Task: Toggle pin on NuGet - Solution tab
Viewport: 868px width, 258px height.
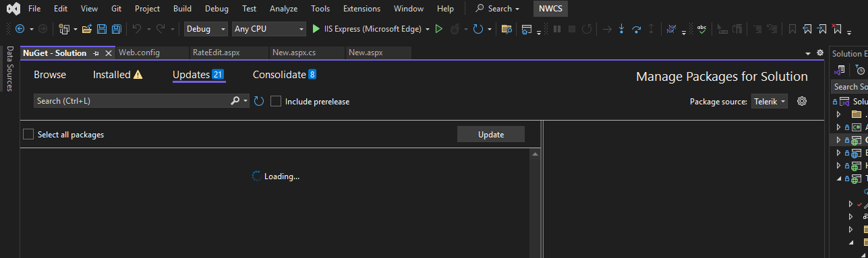Action: [96, 53]
